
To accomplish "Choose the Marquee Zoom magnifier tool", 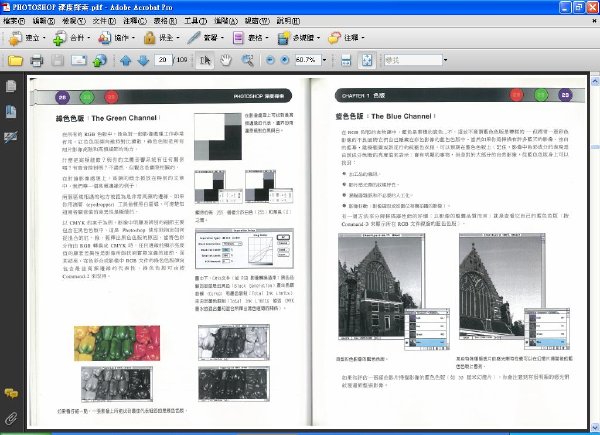I will click(247, 60).
